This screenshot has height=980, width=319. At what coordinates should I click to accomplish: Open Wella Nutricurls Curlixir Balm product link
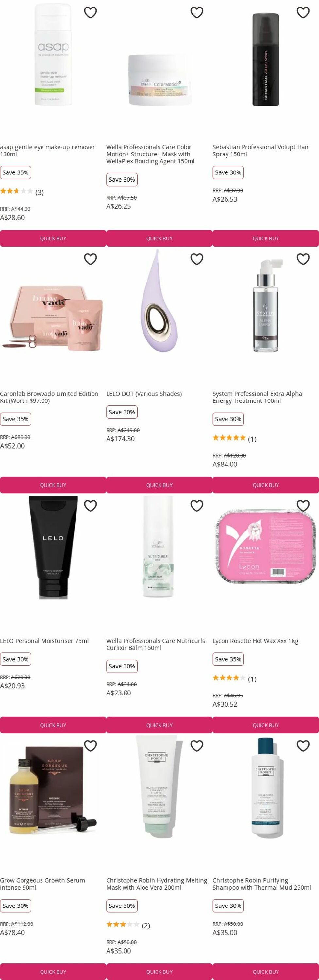click(156, 644)
